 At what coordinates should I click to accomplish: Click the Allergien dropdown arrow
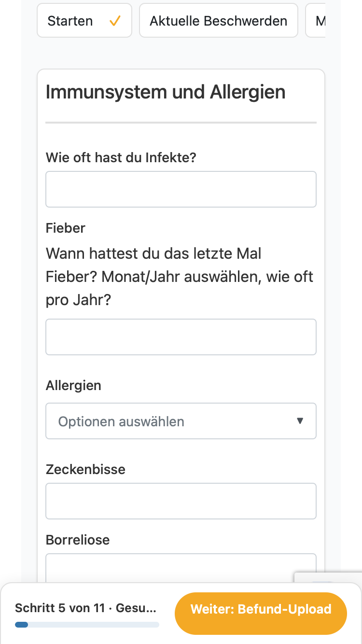pos(300,421)
